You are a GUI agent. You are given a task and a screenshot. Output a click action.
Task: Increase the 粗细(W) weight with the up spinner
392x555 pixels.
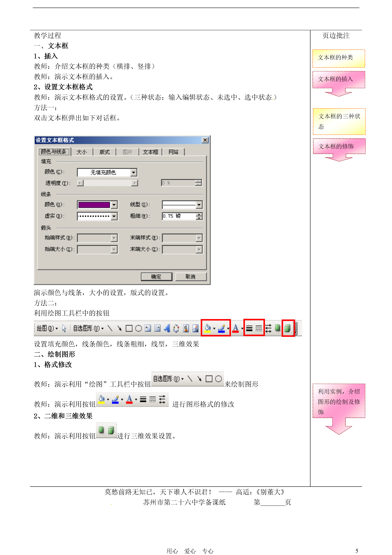[x=199, y=214]
